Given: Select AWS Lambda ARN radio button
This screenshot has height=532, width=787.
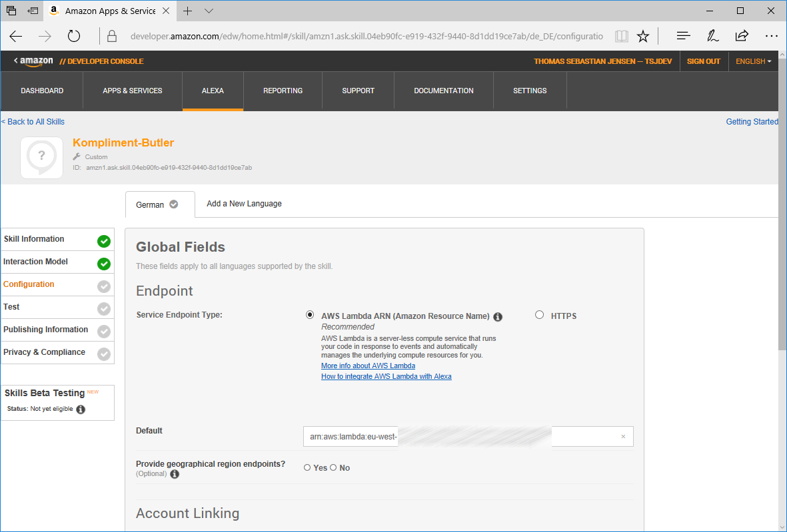Looking at the screenshot, I should (309, 315).
